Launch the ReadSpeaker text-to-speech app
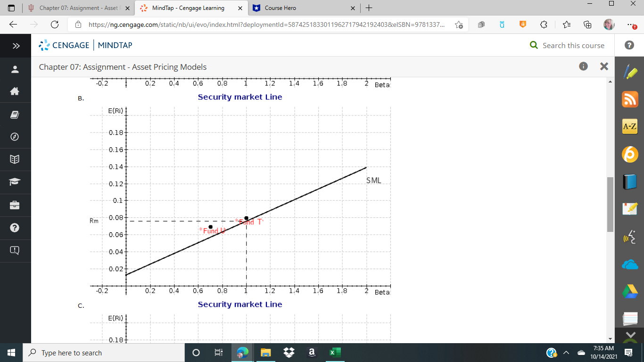 click(630, 237)
